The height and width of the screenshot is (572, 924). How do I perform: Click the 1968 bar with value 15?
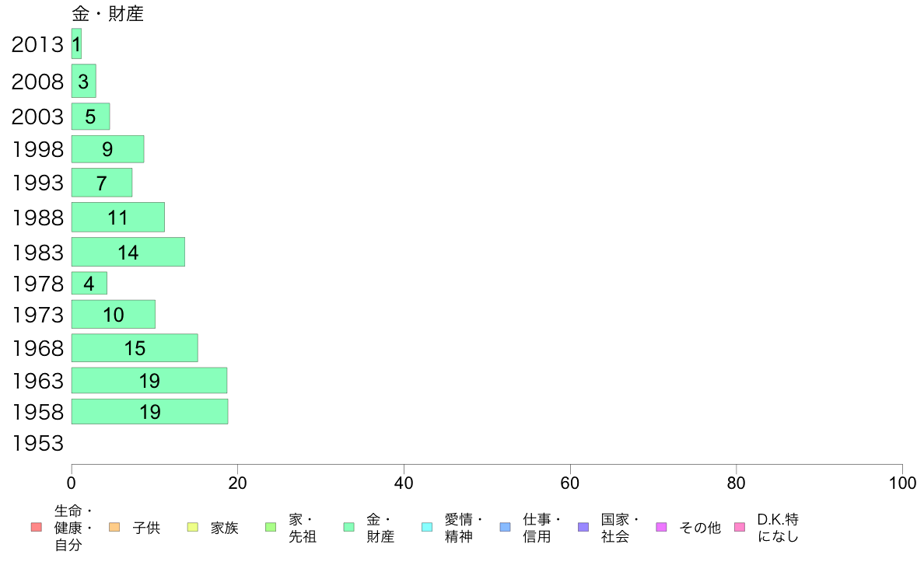click(x=135, y=348)
